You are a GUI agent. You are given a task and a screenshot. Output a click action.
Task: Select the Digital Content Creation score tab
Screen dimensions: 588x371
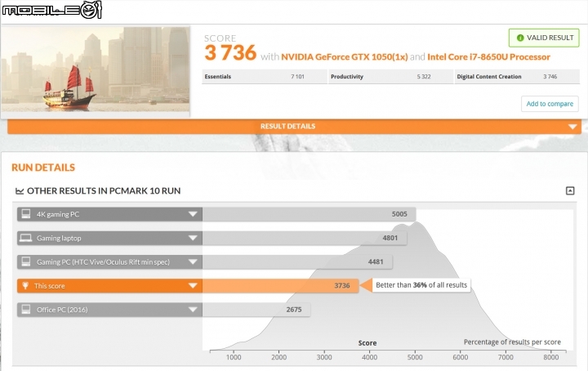[517, 77]
